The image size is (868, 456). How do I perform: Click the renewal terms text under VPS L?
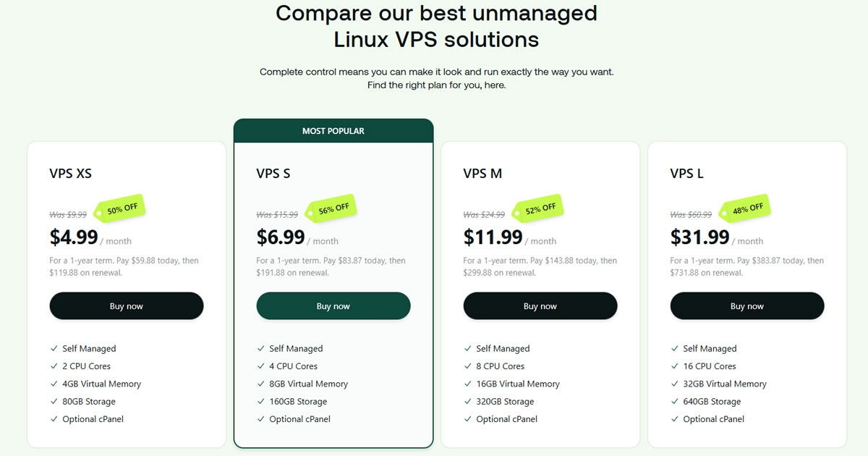tap(747, 266)
